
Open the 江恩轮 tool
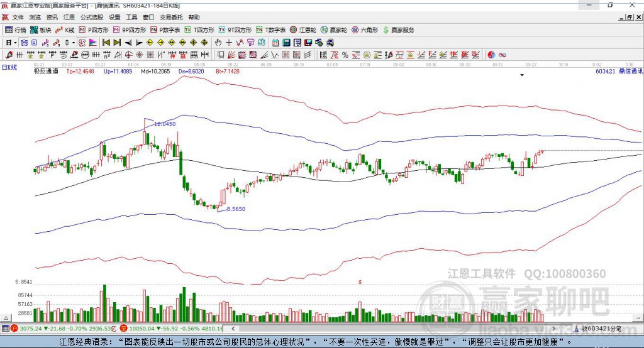pyautogui.click(x=303, y=30)
